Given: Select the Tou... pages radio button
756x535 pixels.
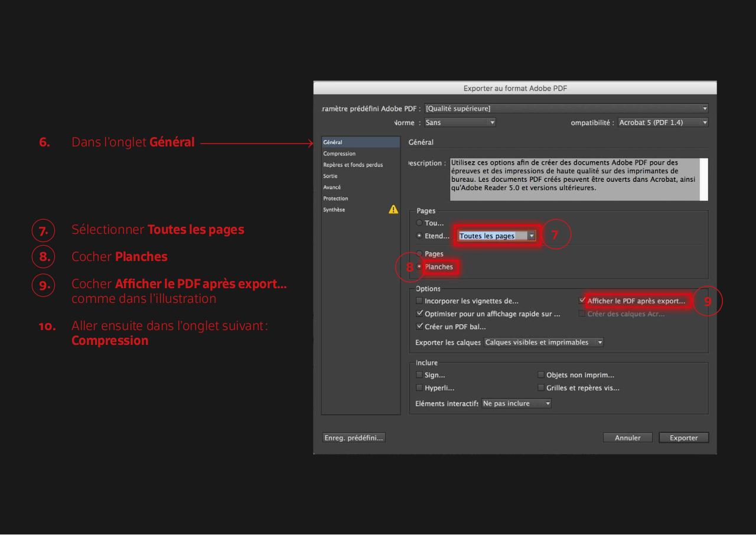Looking at the screenshot, I should click(420, 223).
